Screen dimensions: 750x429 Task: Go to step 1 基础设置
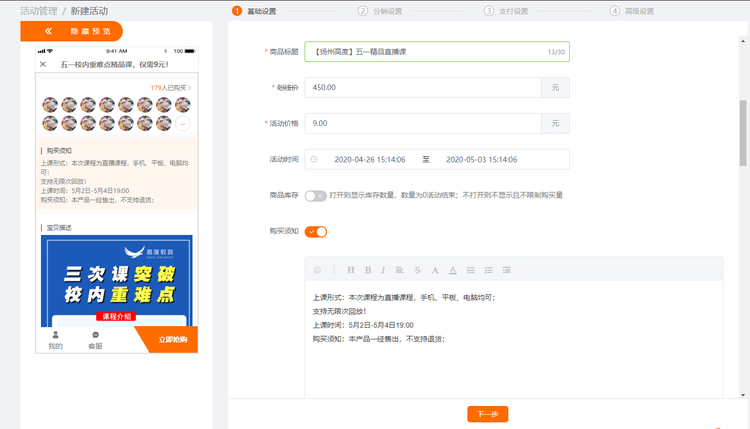[x=254, y=11]
